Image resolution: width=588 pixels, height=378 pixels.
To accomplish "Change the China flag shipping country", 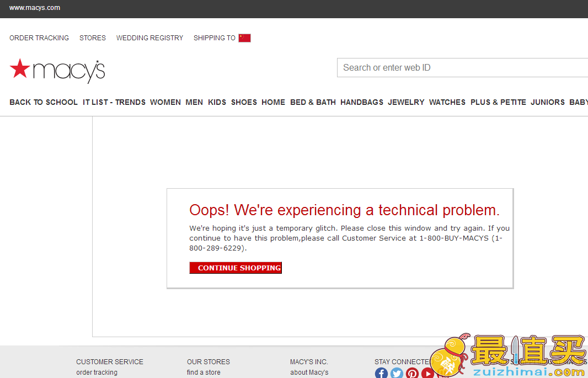I will point(244,38).
